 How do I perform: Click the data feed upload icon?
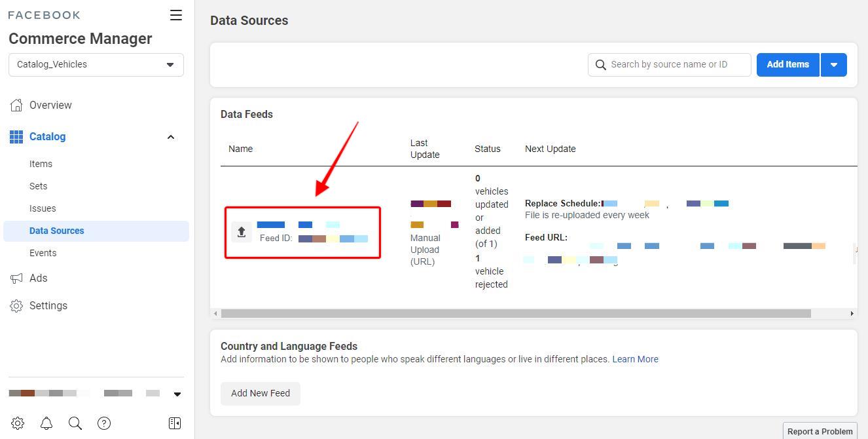(242, 232)
